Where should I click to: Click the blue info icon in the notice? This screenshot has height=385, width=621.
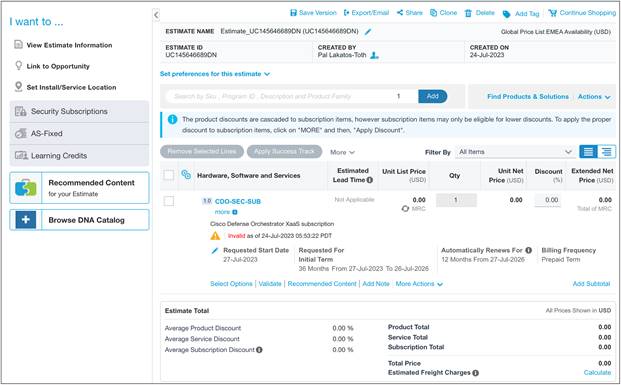point(172,119)
